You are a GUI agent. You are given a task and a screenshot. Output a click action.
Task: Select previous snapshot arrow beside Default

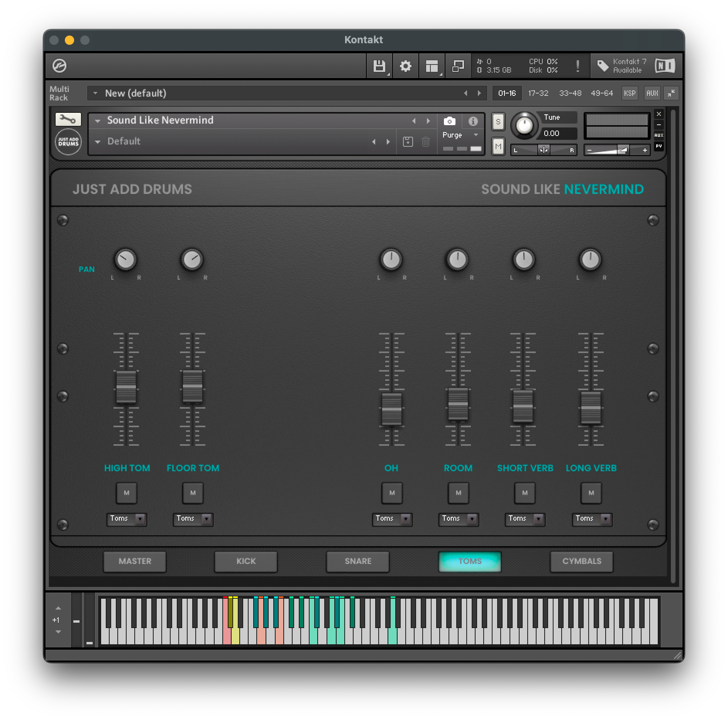pyautogui.click(x=374, y=142)
